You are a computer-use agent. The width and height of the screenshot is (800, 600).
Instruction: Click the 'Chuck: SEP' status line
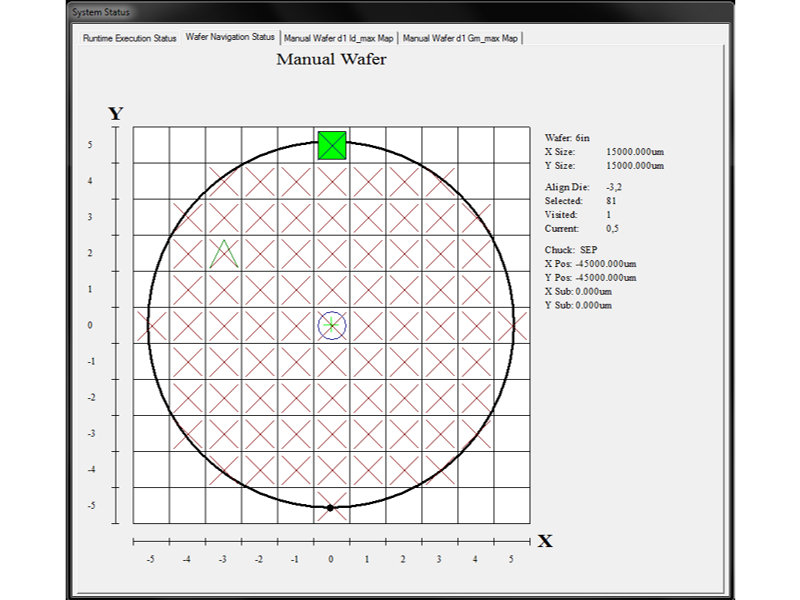[571, 250]
